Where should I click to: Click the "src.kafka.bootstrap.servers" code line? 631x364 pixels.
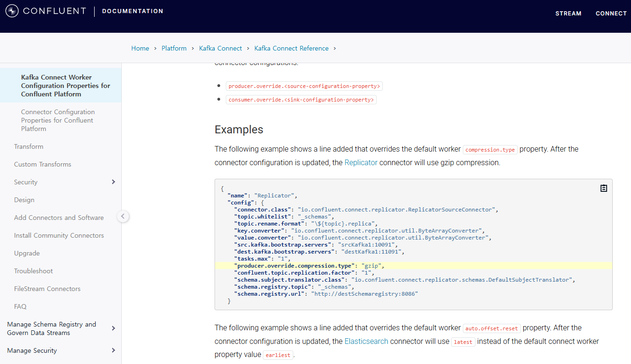click(x=316, y=245)
